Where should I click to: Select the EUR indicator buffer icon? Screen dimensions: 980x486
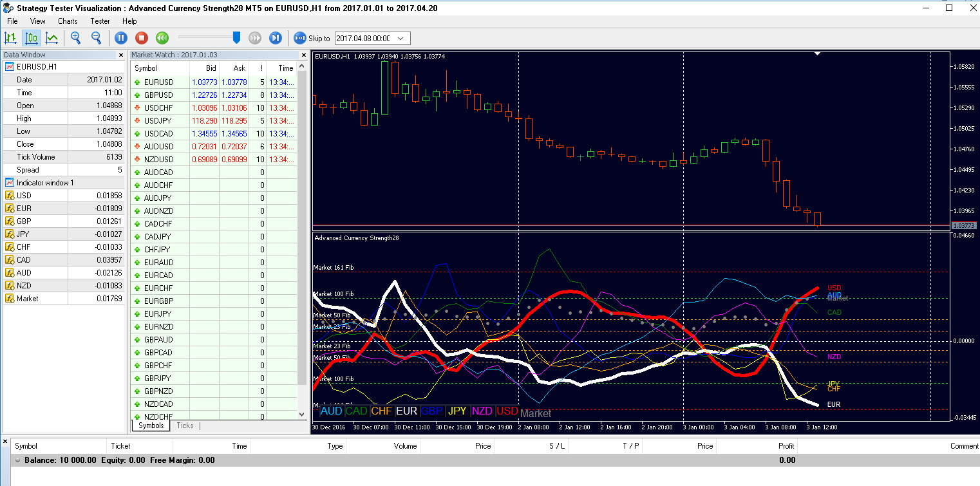point(10,209)
